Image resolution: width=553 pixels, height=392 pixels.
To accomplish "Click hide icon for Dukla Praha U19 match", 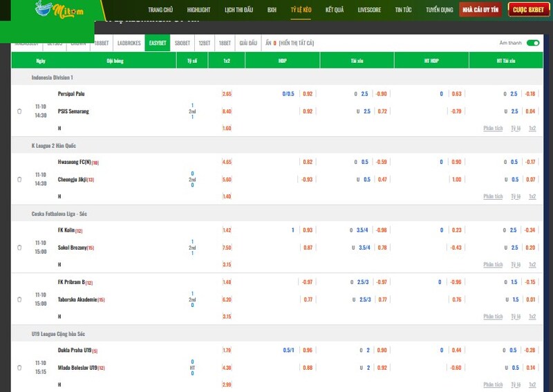I will point(20,367).
